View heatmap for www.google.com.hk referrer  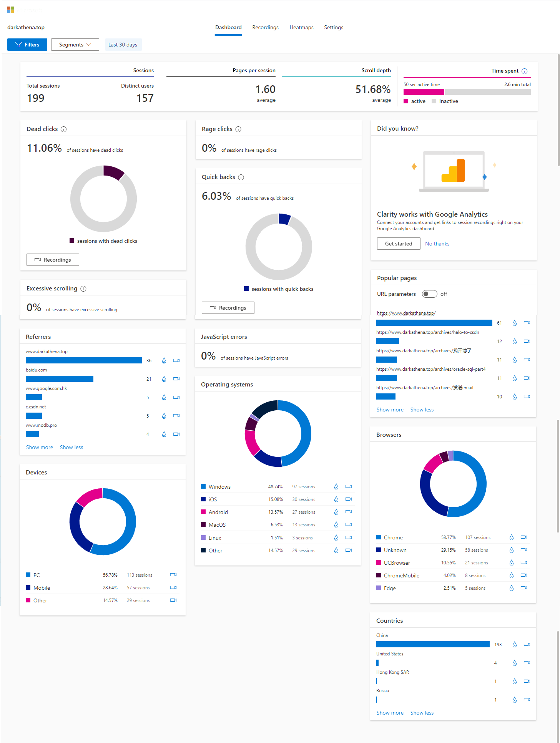point(164,397)
